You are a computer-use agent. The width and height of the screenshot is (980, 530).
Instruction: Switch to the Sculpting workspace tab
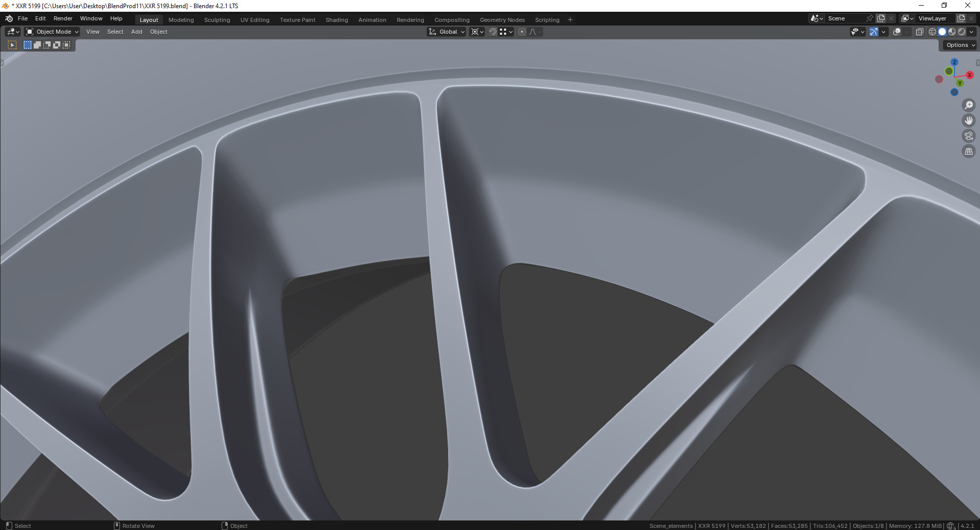pyautogui.click(x=217, y=20)
